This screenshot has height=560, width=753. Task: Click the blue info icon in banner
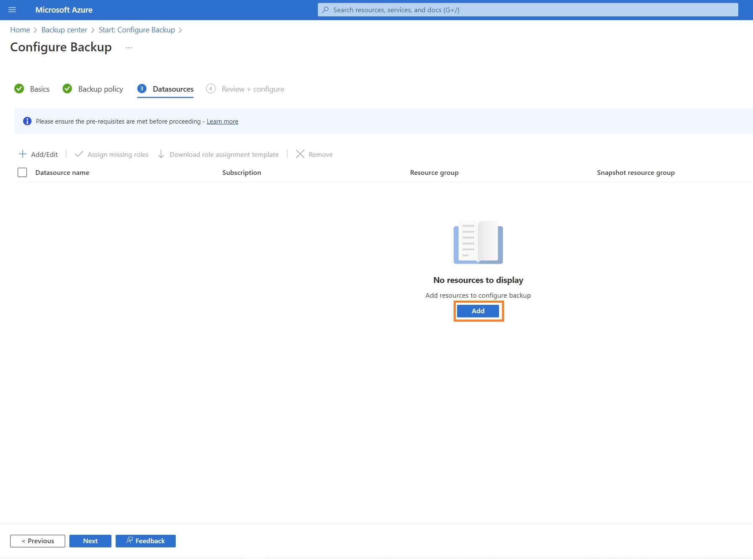27,122
